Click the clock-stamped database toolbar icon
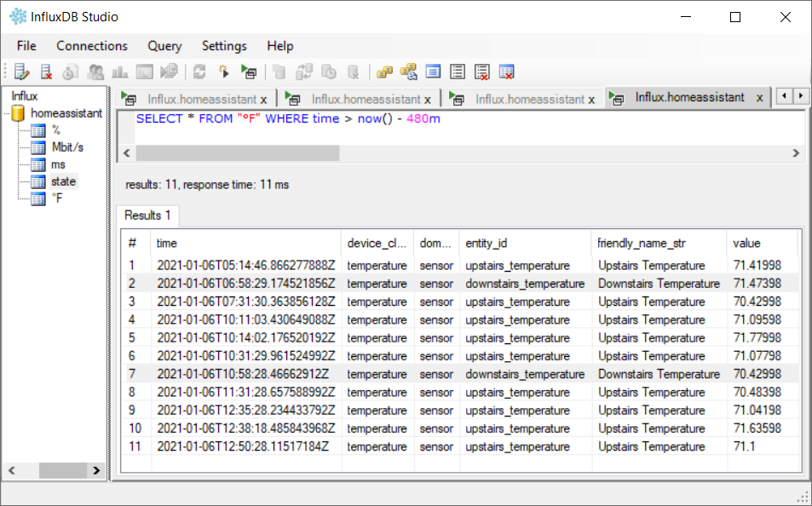The height and width of the screenshot is (506, 812). [x=330, y=72]
